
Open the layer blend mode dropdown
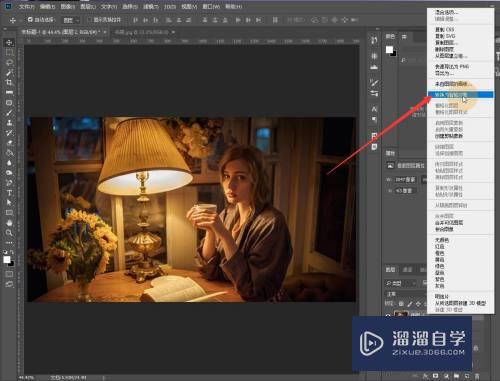[x=405, y=294]
